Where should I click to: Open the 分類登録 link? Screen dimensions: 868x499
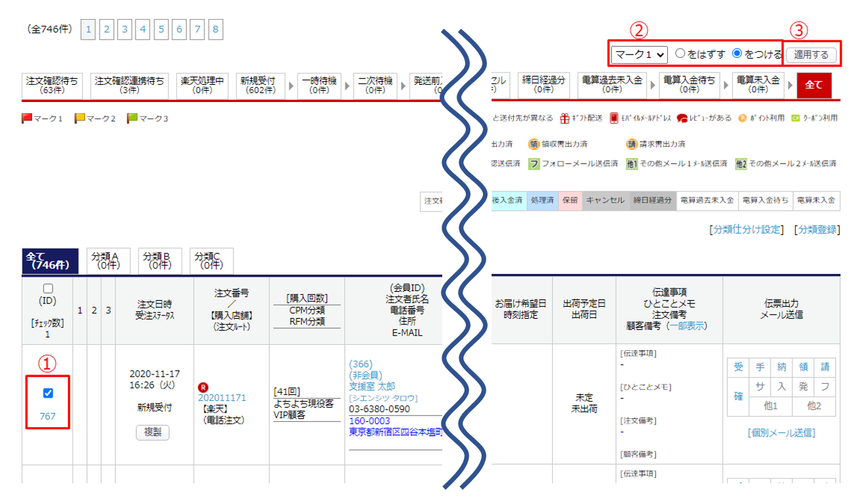click(x=817, y=230)
